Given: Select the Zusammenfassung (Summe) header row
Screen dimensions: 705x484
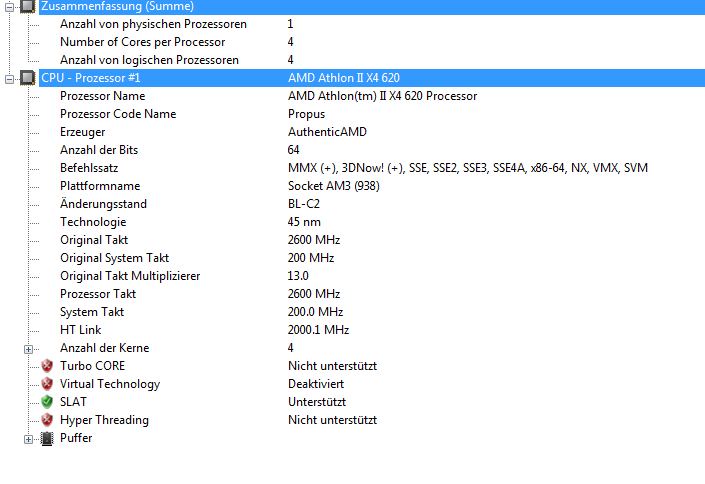Looking at the screenshot, I should tap(372, 6).
